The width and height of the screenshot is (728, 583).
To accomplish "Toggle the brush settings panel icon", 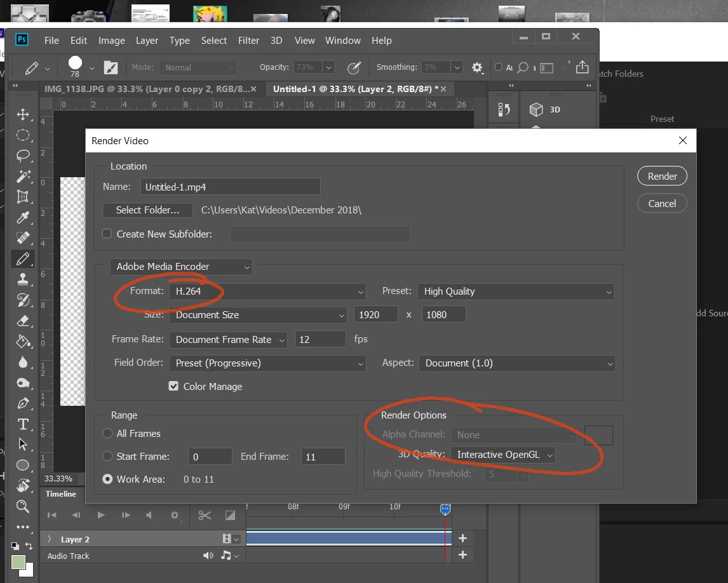I will click(x=111, y=68).
